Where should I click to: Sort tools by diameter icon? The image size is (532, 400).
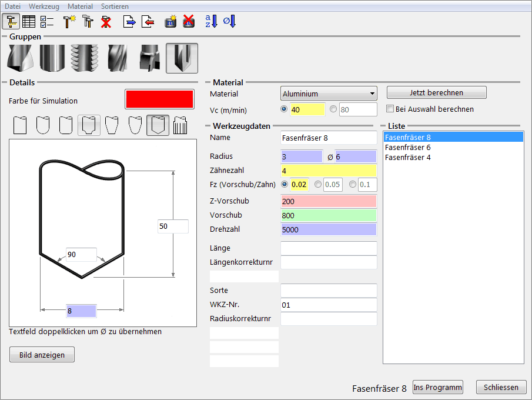(x=230, y=21)
